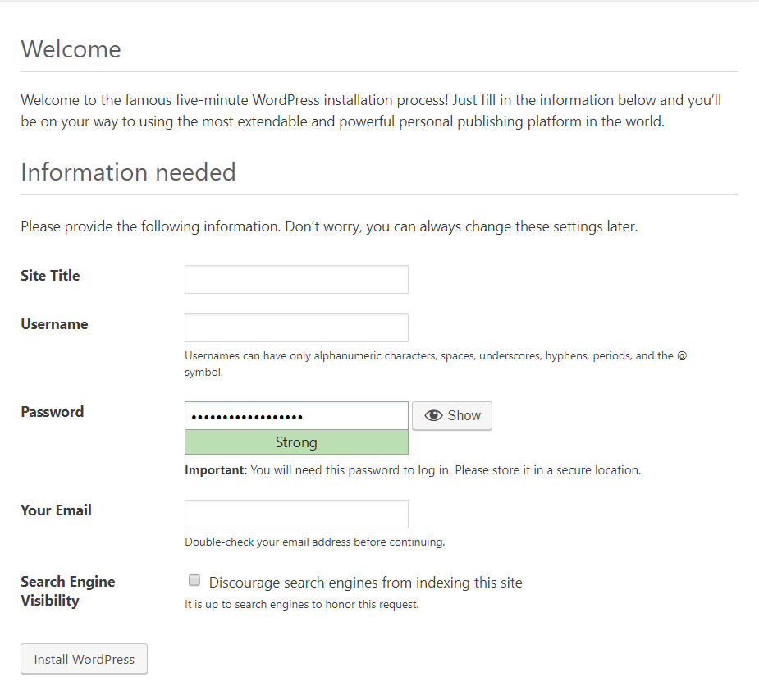Click the Welcome heading
The width and height of the screenshot is (759, 700).
coord(71,49)
